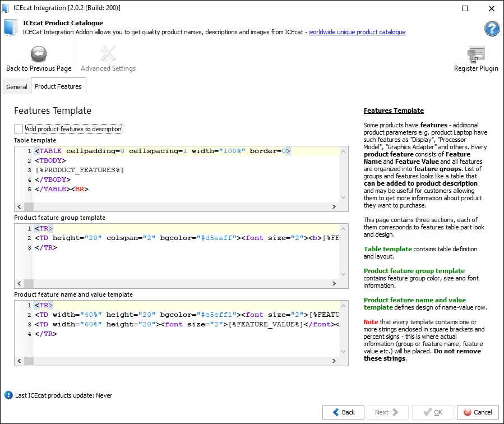Click the Back to Previous Page icon

(x=39, y=54)
